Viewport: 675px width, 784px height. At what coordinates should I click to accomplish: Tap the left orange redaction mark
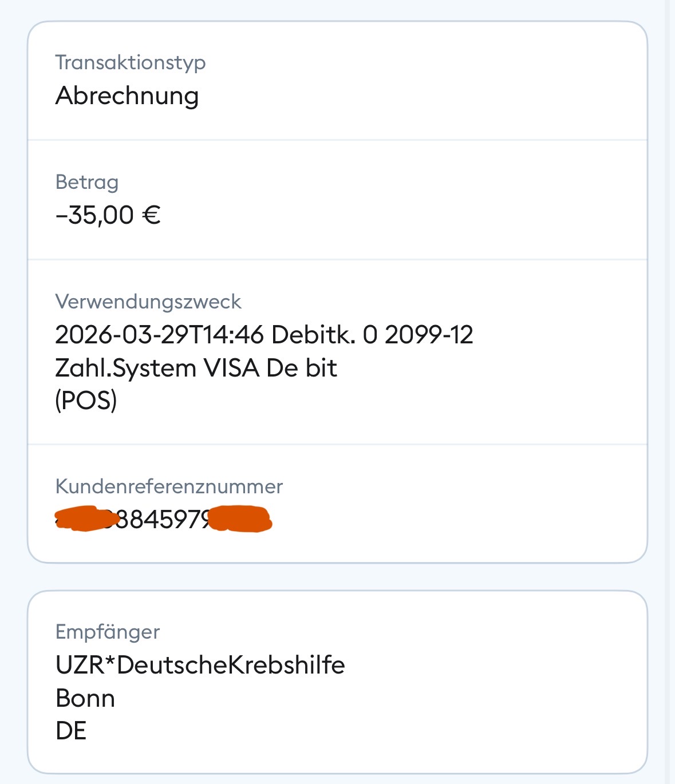tap(87, 519)
